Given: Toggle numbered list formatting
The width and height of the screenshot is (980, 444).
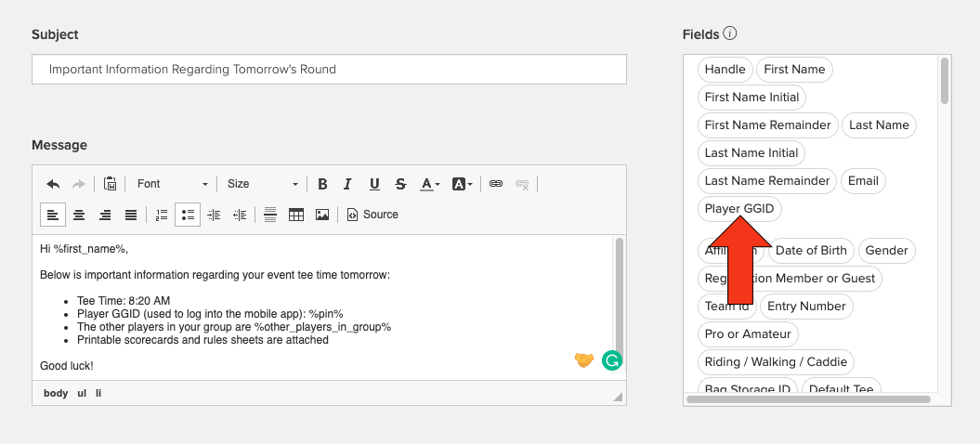Looking at the screenshot, I should pyautogui.click(x=162, y=215).
